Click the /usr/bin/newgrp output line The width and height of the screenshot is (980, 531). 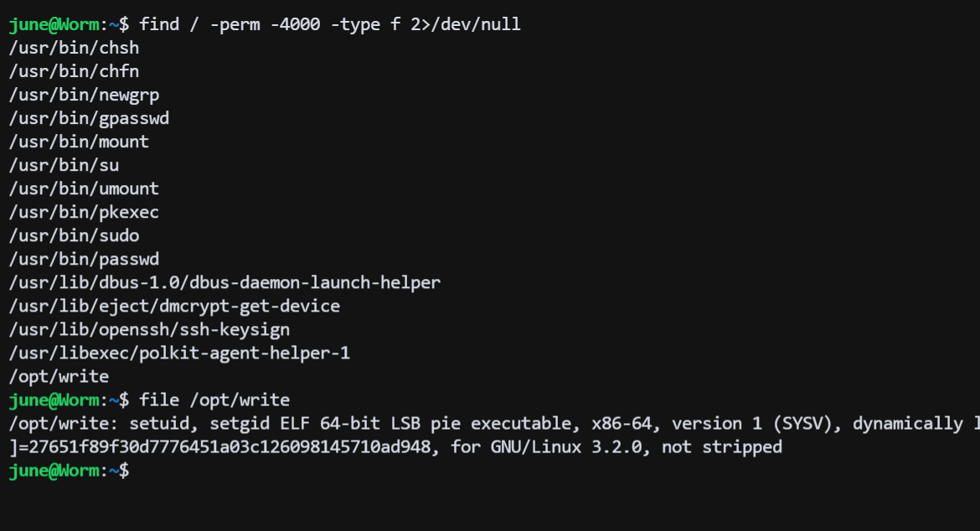coord(84,95)
